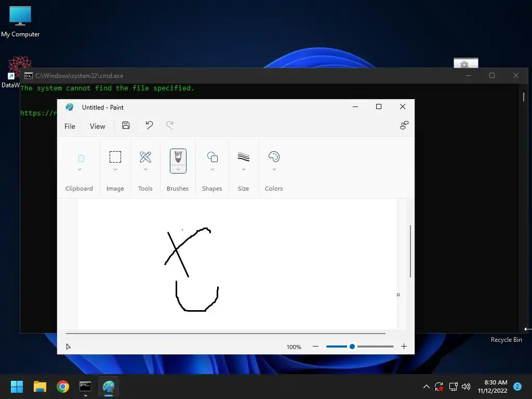Viewport: 532px width, 399px height.
Task: Zoom in with the plus button
Action: [404, 347]
